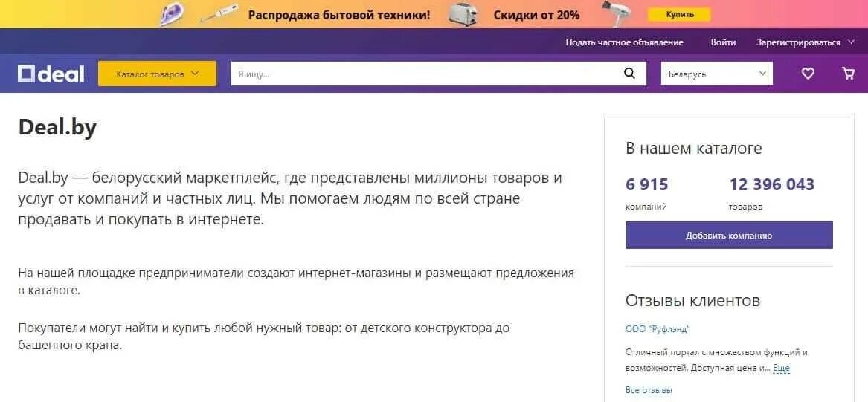Open favorites via the heart icon
The width and height of the screenshot is (868, 402).
(x=808, y=74)
